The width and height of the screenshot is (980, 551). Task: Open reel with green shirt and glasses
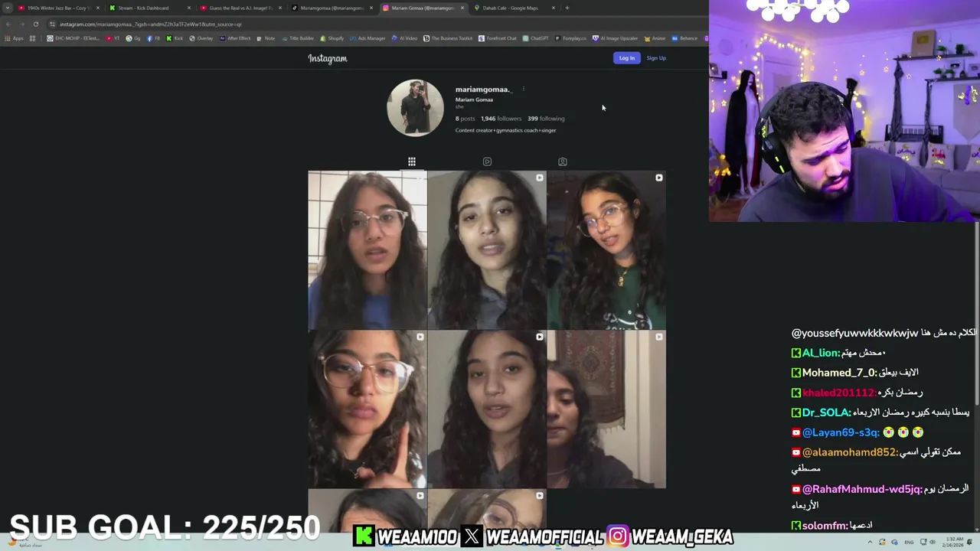[x=606, y=250]
